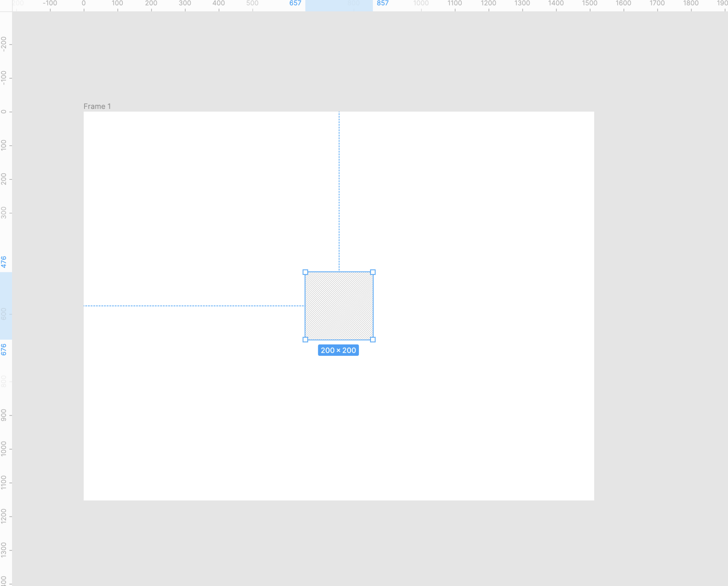Click the top-right resize handle of the rectangle

(373, 272)
